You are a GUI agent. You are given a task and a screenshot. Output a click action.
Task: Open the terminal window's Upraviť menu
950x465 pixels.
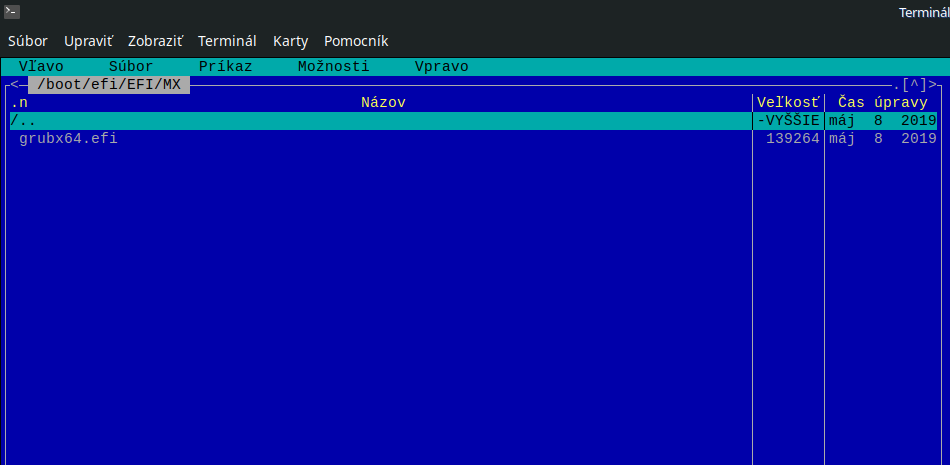tap(88, 41)
